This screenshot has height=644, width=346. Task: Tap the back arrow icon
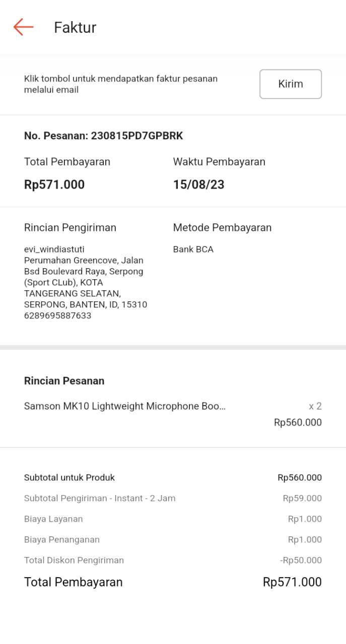tap(23, 27)
